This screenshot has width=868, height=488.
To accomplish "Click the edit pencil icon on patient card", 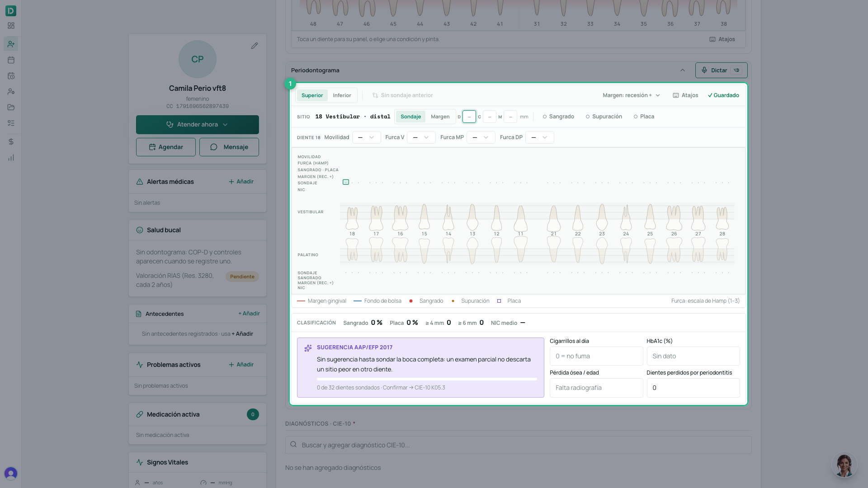I will 255,46.
